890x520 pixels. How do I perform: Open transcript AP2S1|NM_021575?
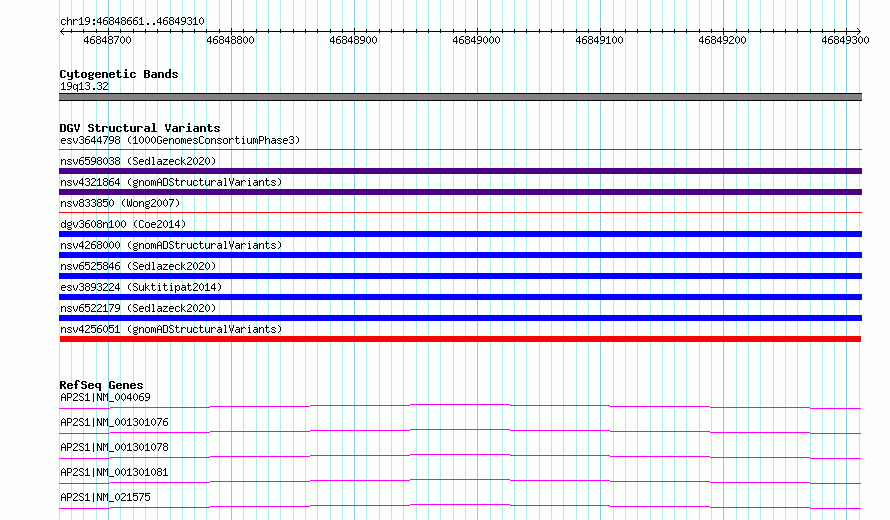coord(105,497)
